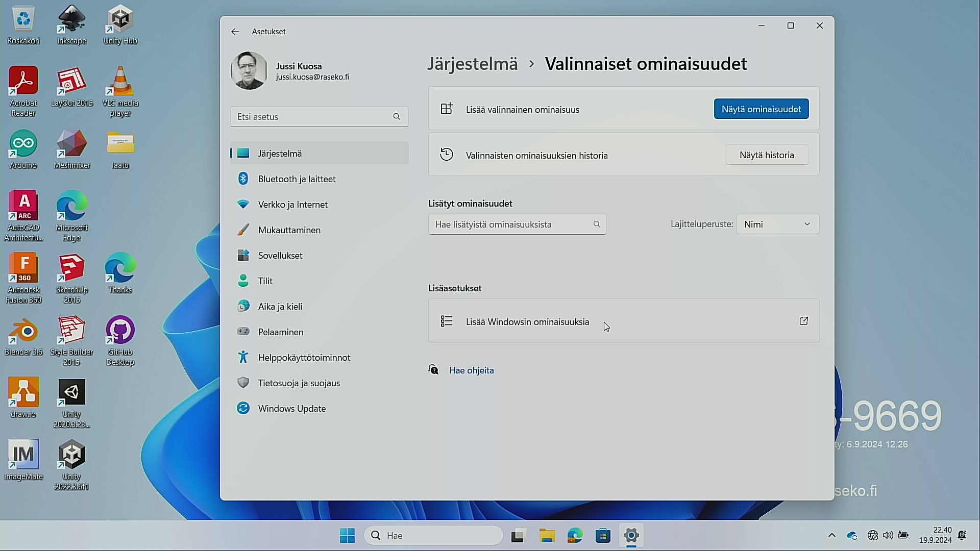Click the Näytä historia button

(767, 155)
